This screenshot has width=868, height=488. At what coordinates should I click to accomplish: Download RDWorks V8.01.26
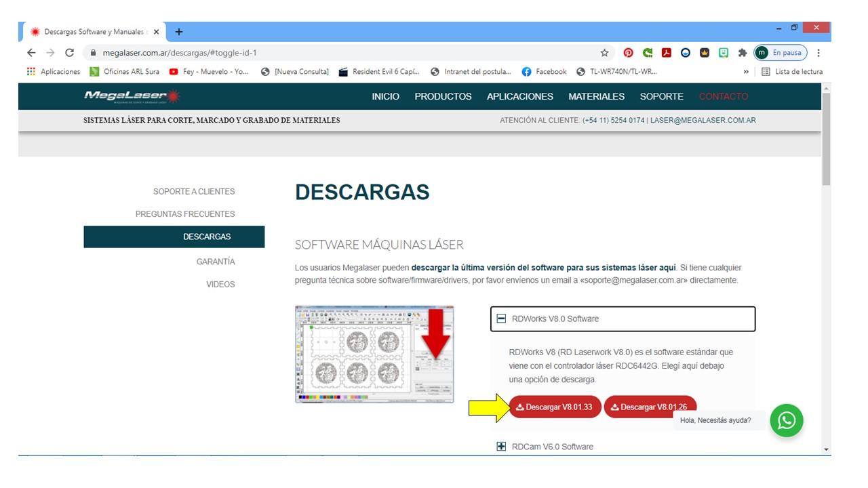[x=650, y=407]
